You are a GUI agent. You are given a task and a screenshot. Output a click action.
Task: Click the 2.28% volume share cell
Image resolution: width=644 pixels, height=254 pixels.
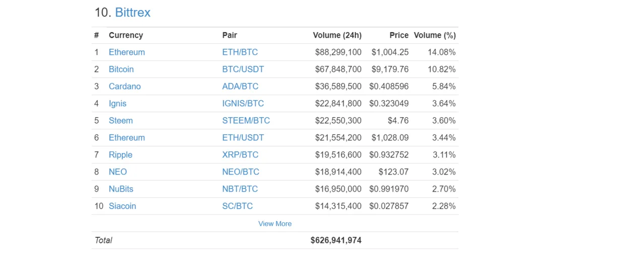(444, 206)
